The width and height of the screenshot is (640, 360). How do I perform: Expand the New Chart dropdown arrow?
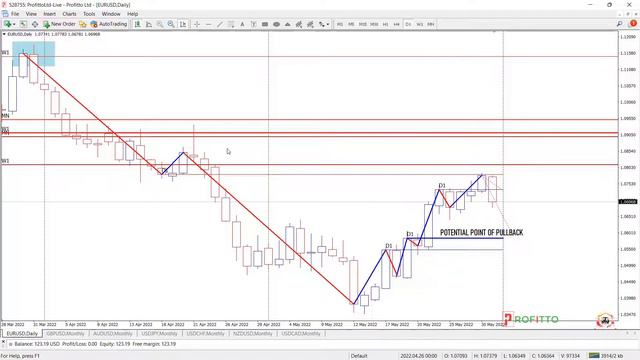14,24
